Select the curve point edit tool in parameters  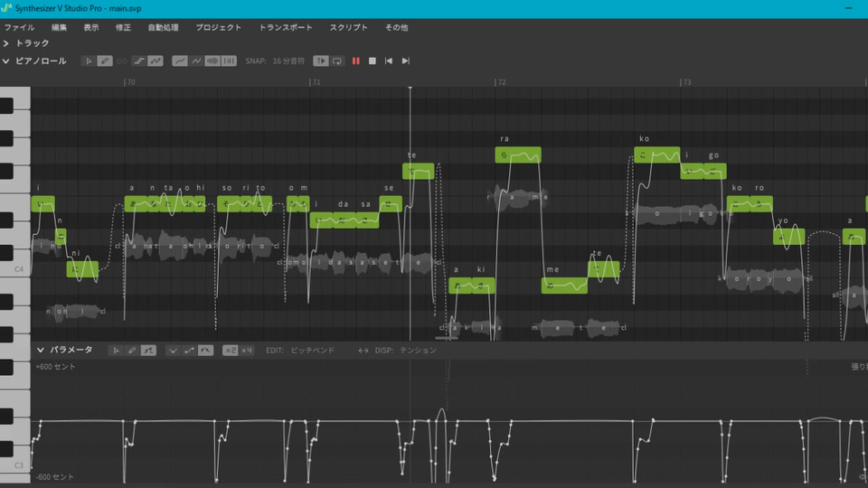(x=148, y=351)
